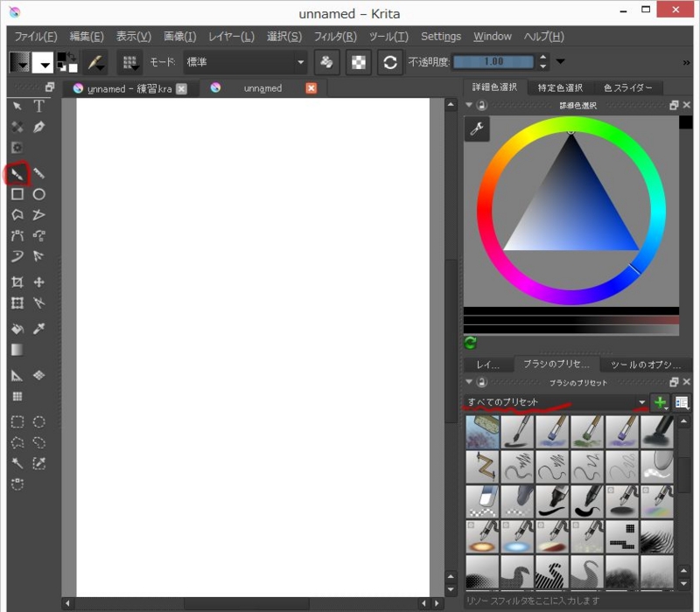Open the blending mode dropdown
This screenshot has height=612, width=700.
245,62
